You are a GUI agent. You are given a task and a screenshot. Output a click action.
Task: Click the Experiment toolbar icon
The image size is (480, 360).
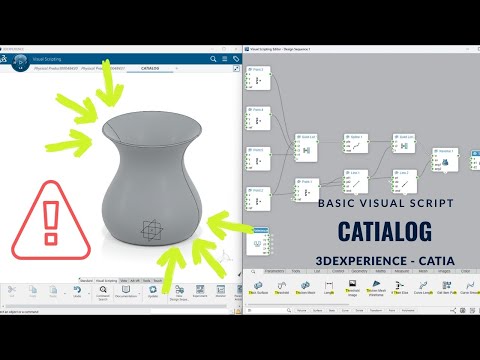200,289
